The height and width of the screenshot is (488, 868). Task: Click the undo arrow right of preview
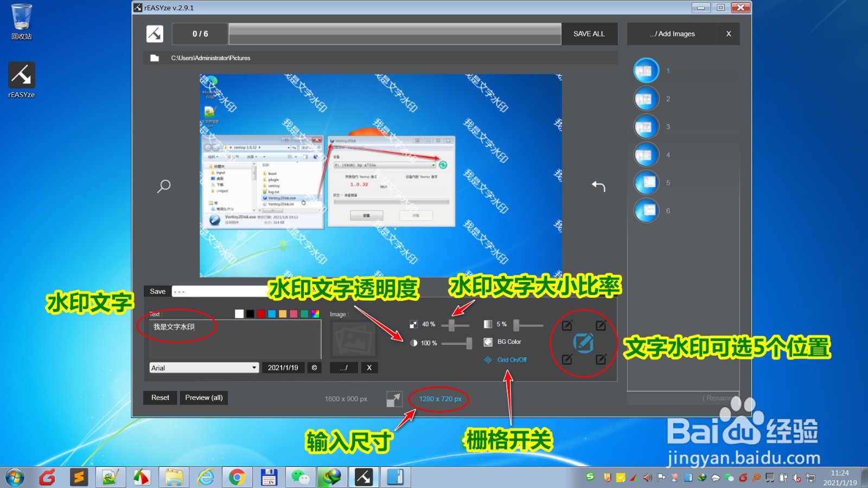[598, 186]
